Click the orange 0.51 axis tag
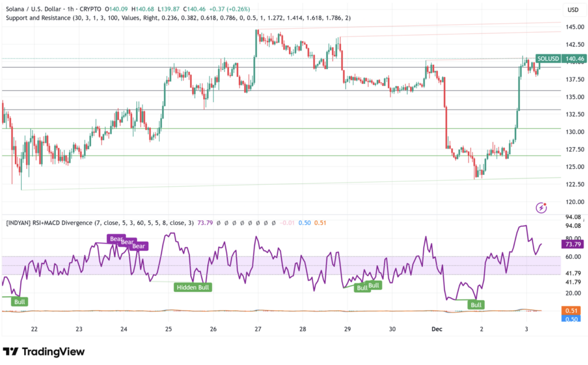588x365 pixels. [x=573, y=310]
